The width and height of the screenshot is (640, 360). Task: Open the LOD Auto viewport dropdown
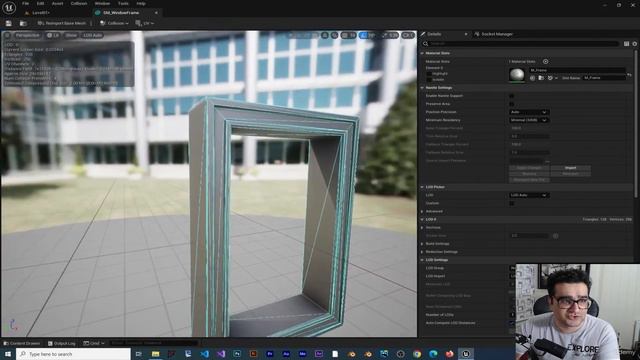click(93, 36)
